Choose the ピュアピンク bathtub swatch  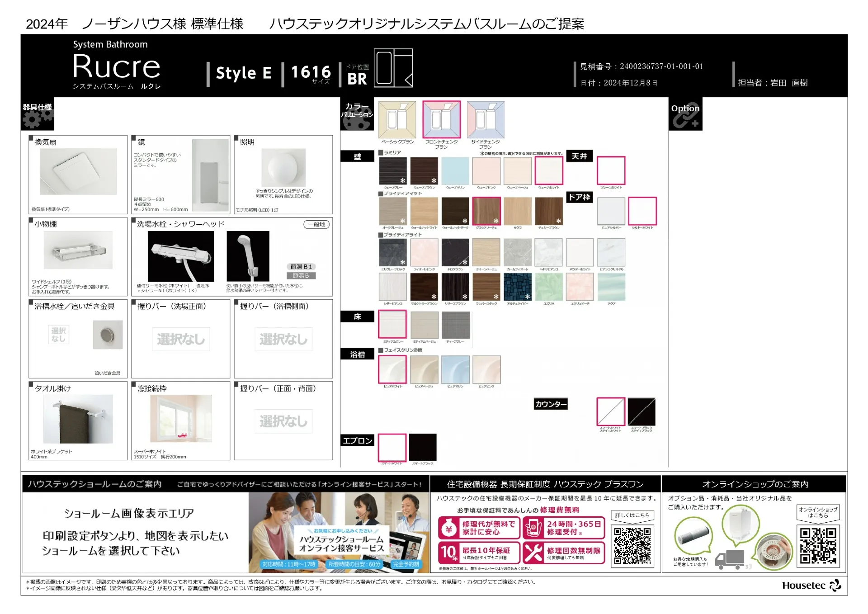(486, 369)
